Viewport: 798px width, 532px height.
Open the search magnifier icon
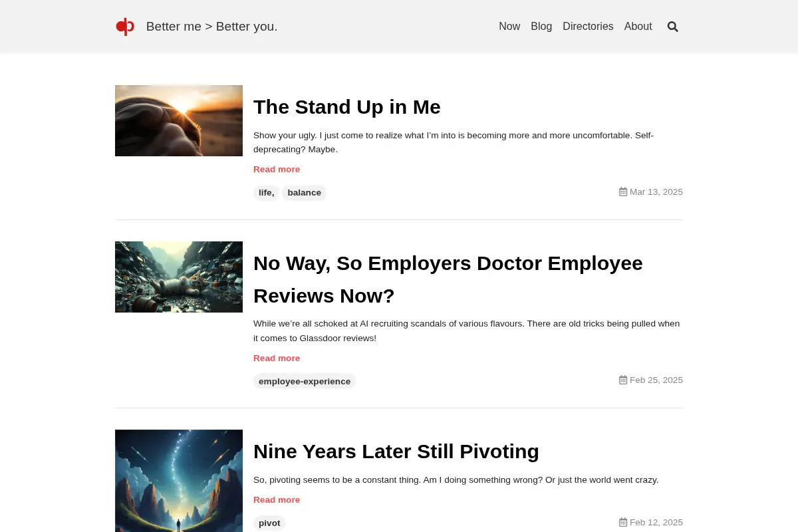(x=672, y=27)
